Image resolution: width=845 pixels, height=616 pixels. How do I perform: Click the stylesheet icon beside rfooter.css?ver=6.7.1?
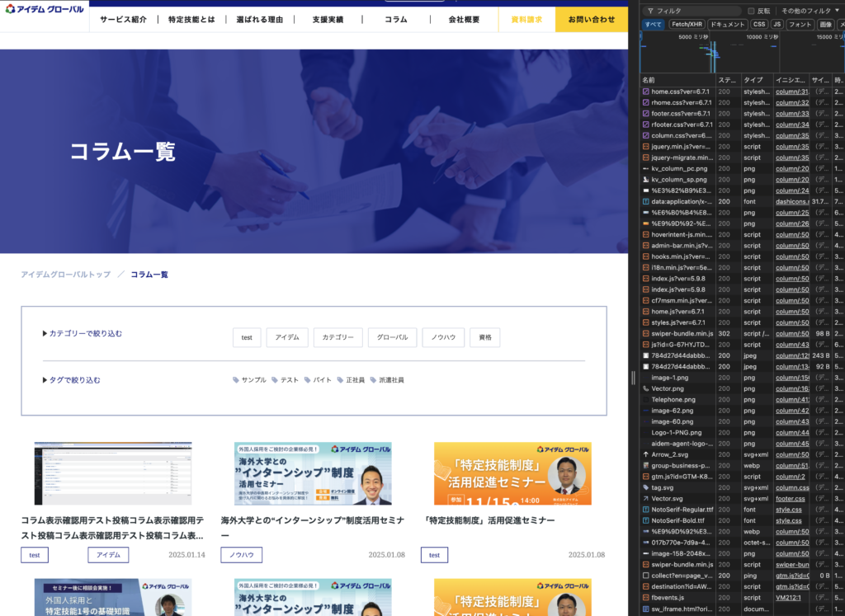(x=645, y=125)
